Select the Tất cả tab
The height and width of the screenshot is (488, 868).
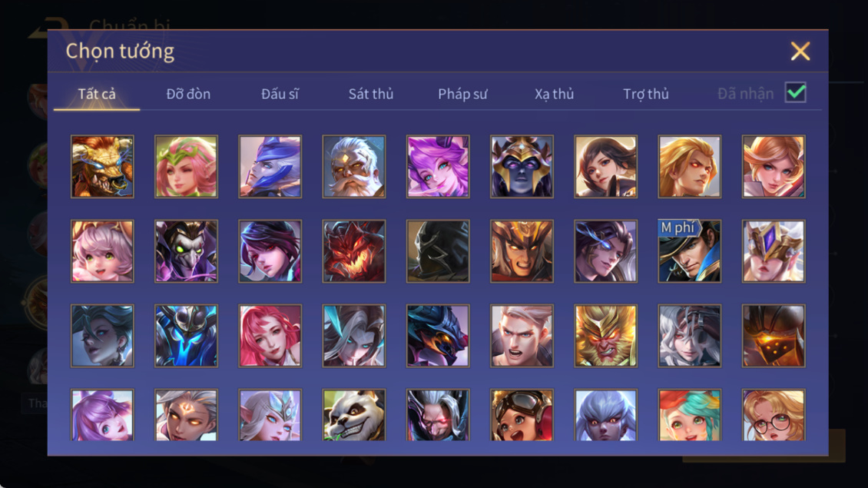pyautogui.click(x=97, y=94)
